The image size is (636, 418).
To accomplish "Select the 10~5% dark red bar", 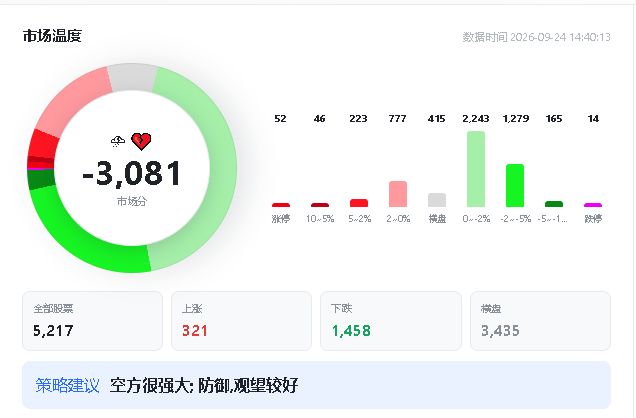I will (320, 205).
